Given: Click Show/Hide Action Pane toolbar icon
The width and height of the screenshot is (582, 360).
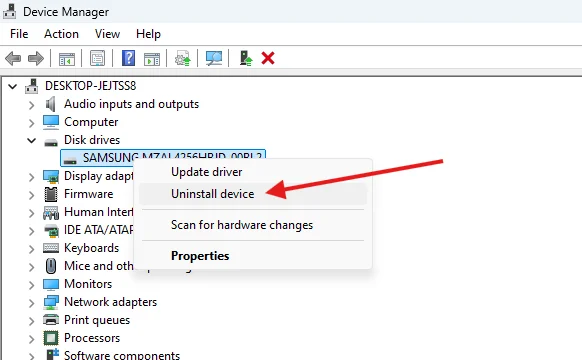Looking at the screenshot, I should coord(152,58).
